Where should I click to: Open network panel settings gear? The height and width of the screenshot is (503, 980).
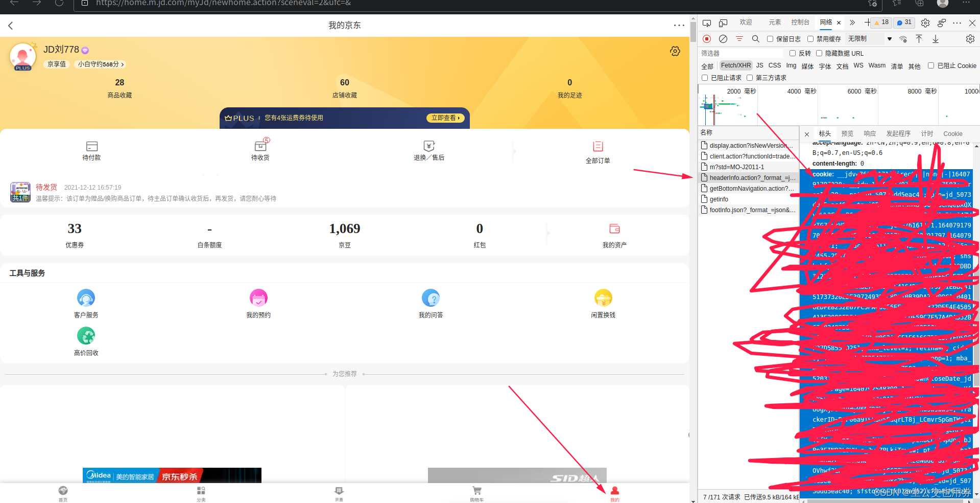pyautogui.click(x=970, y=39)
